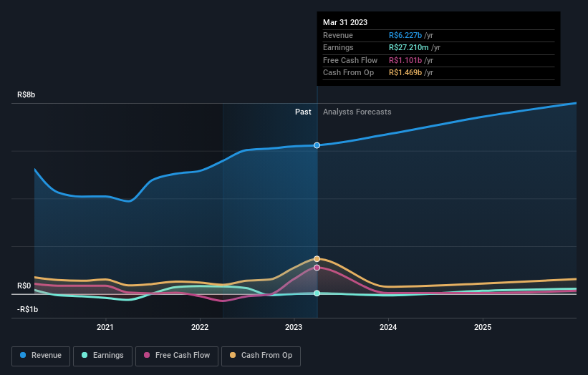Click the 2024 x-axis label

point(388,327)
